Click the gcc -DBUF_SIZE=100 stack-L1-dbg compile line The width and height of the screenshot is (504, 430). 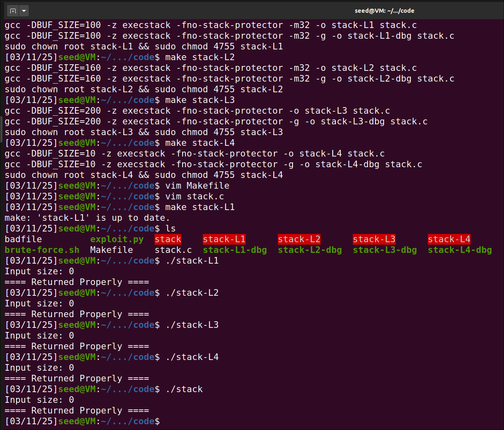pyautogui.click(x=230, y=36)
